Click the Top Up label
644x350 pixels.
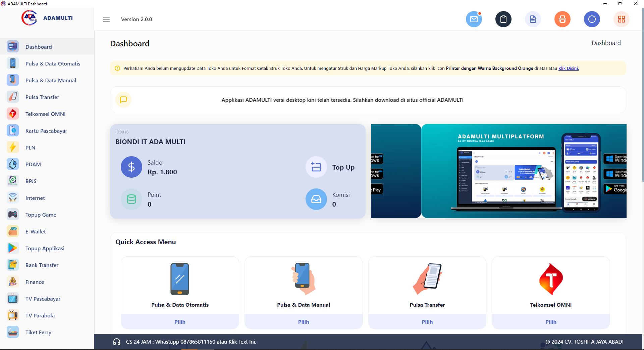(343, 167)
